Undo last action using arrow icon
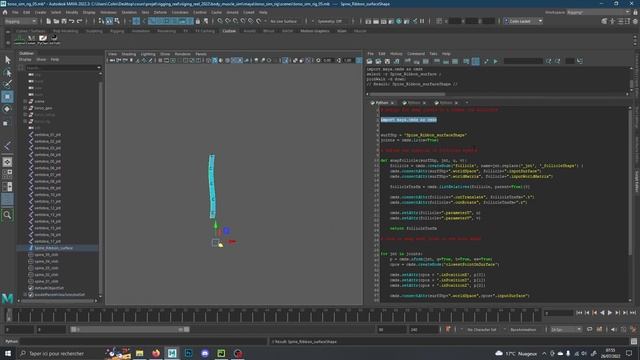 click(71, 21)
